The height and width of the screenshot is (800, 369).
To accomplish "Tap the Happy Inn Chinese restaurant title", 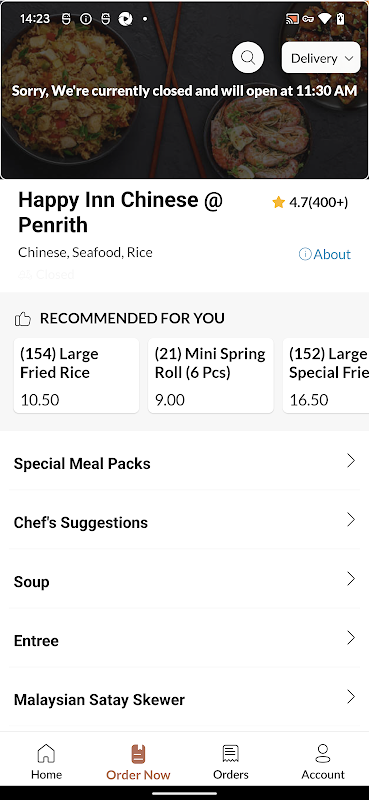I will click(121, 212).
